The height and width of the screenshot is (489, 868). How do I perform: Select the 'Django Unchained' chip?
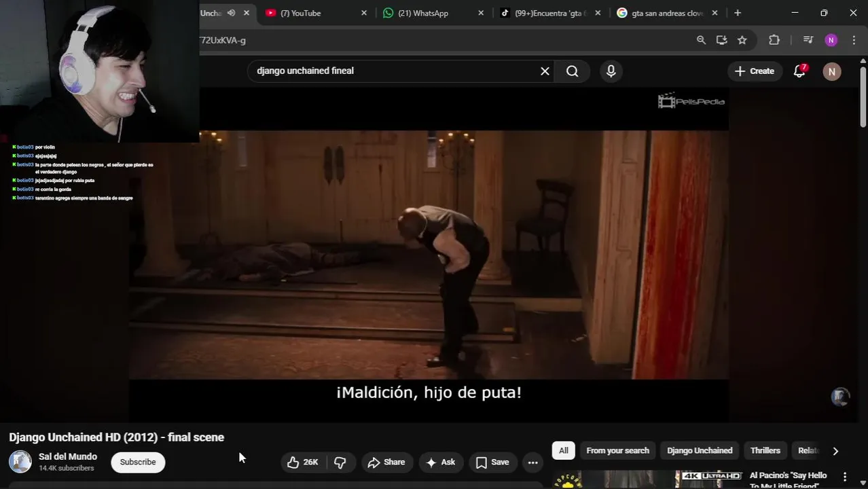pos(700,450)
